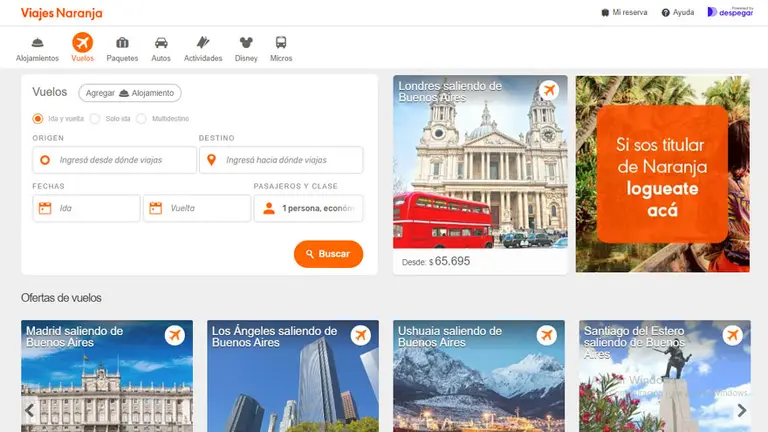Click the Ofertas de vuelos heading

click(x=61, y=298)
